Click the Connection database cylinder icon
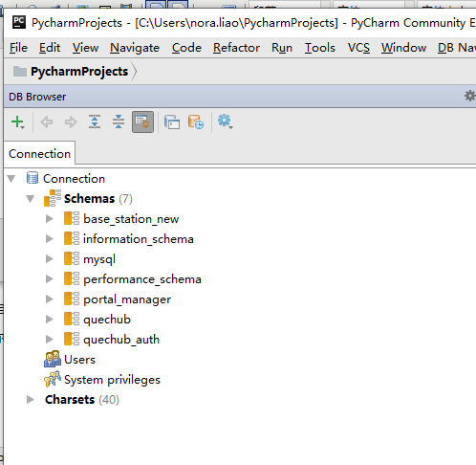 tap(32, 178)
